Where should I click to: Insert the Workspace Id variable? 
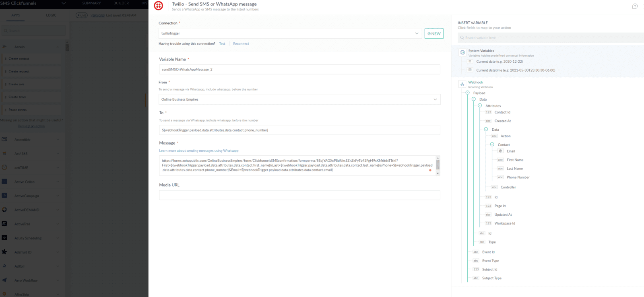click(x=505, y=223)
